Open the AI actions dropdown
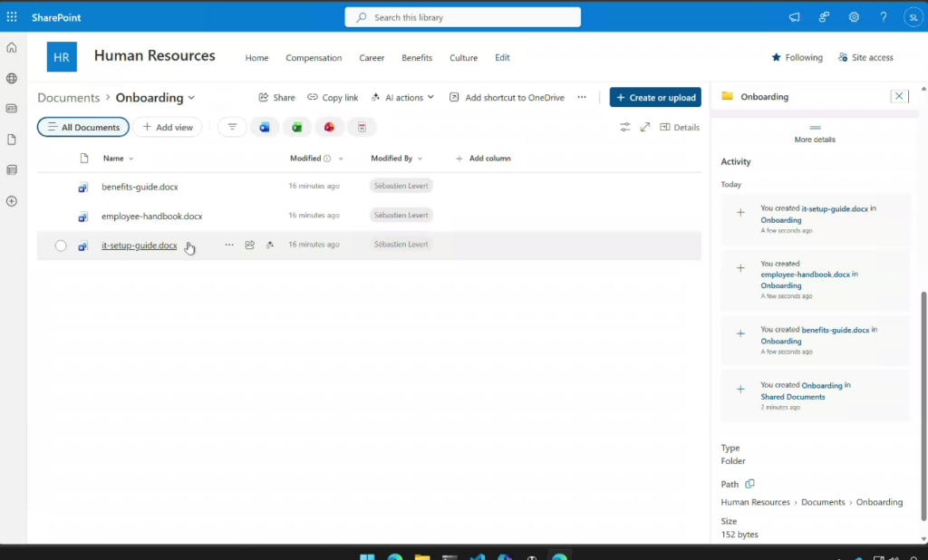Viewport: 928px width, 560px height. (x=402, y=98)
